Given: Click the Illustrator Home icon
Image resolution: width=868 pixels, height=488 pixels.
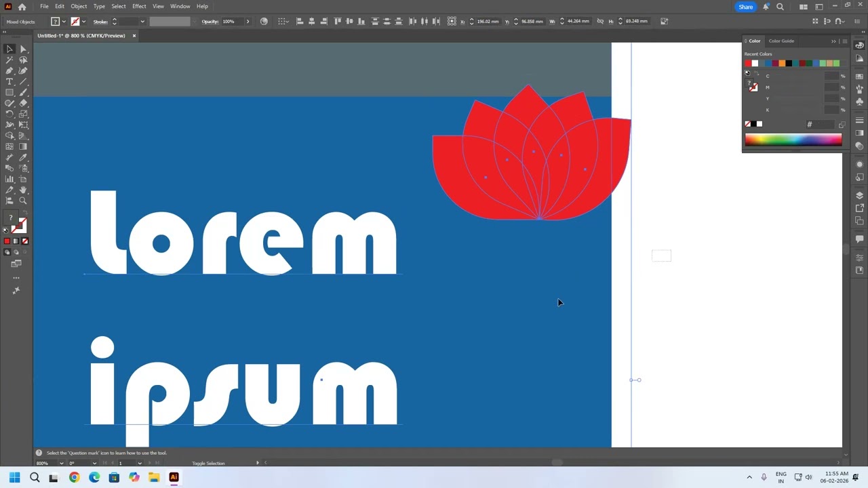Looking at the screenshot, I should coord(22,7).
